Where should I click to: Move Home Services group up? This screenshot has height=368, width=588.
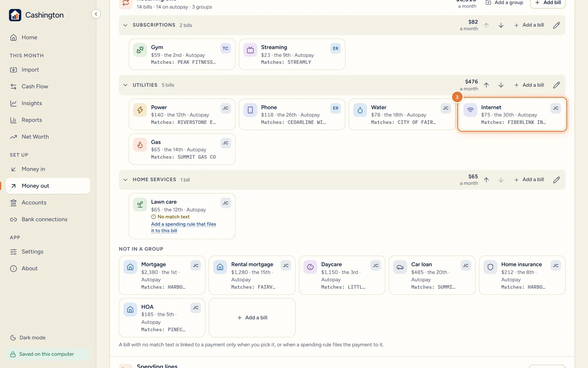click(x=486, y=180)
